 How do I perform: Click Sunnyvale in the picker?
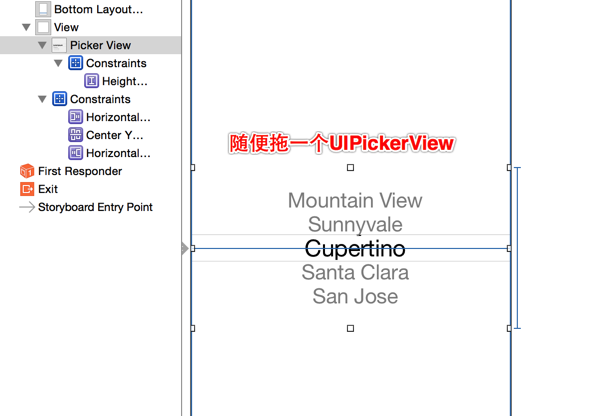355,225
